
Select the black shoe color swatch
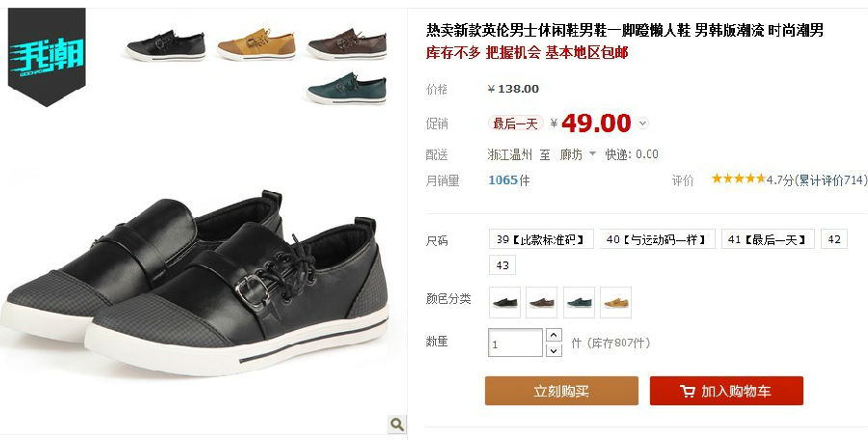coord(504,303)
